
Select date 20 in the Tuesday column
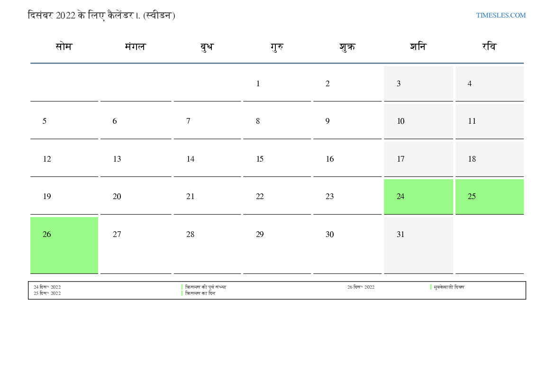[117, 197]
